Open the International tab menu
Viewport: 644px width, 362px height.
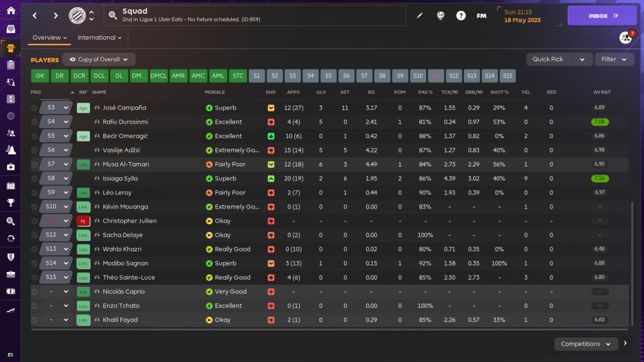click(x=100, y=38)
